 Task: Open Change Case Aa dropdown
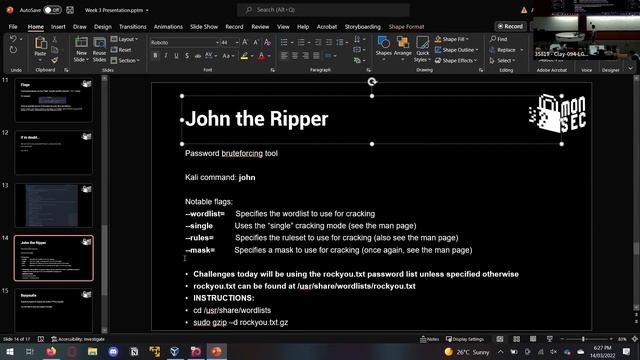[x=228, y=56]
